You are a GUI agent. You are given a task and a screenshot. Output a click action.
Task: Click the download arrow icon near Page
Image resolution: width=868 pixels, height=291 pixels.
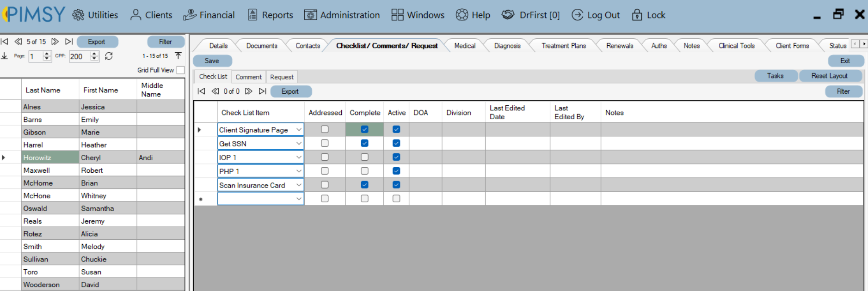pyautogui.click(x=5, y=56)
